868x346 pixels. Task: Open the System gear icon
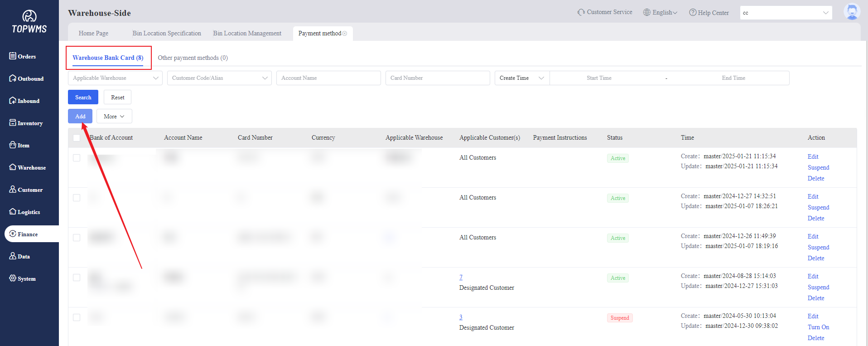click(13, 278)
